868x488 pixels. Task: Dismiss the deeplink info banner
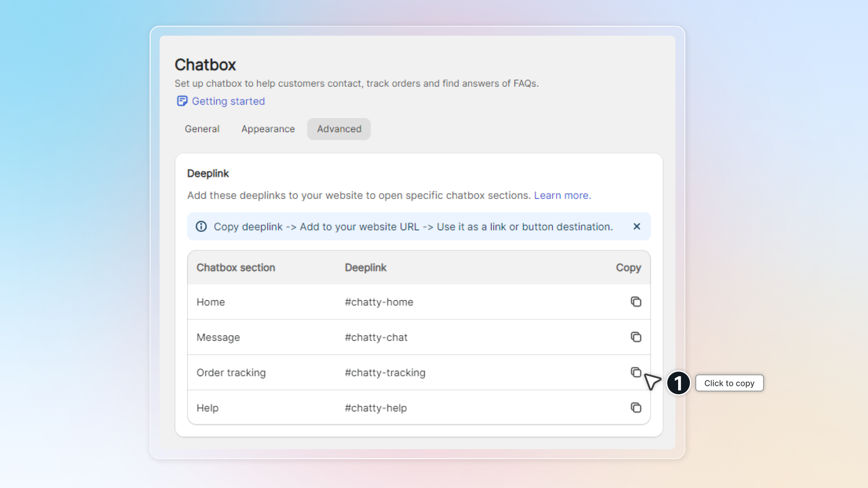point(637,226)
